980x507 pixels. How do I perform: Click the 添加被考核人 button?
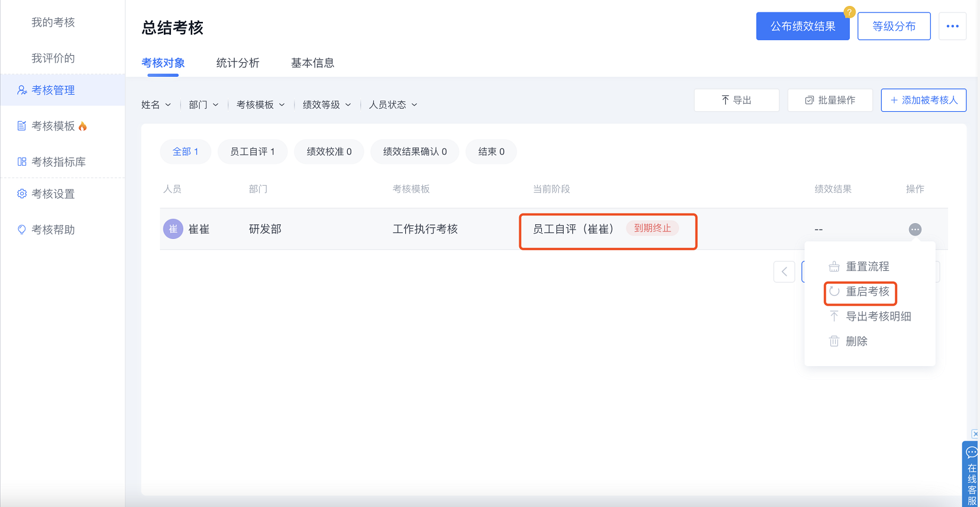tap(923, 101)
